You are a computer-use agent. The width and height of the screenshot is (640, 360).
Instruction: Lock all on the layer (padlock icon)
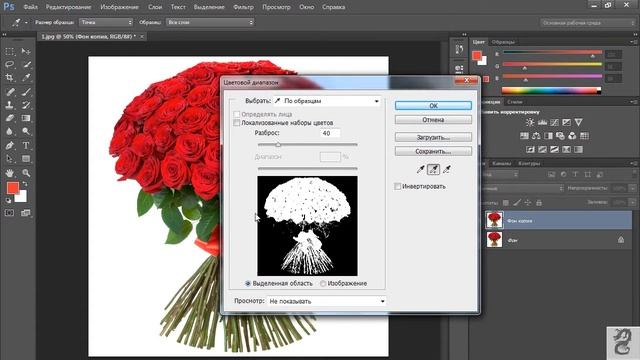[x=539, y=202]
